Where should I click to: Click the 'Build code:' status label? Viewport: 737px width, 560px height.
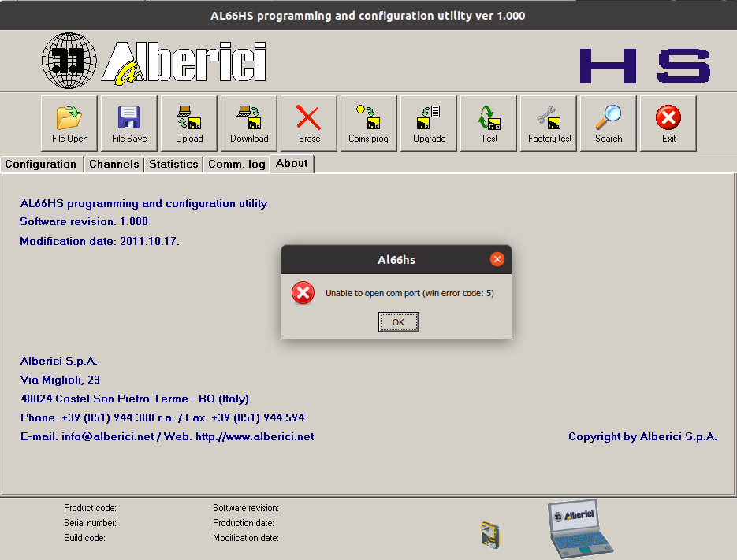(x=84, y=538)
